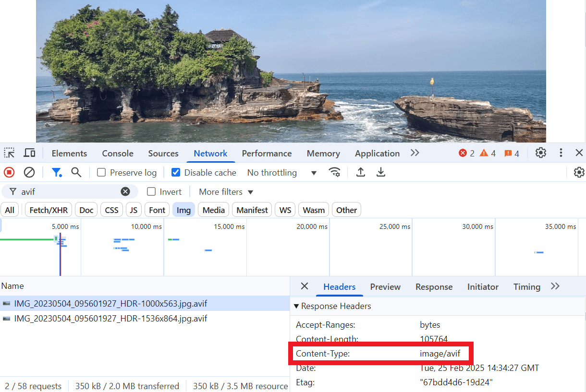Import HAR file upload icon
This screenshot has height=392, width=586.
click(361, 172)
